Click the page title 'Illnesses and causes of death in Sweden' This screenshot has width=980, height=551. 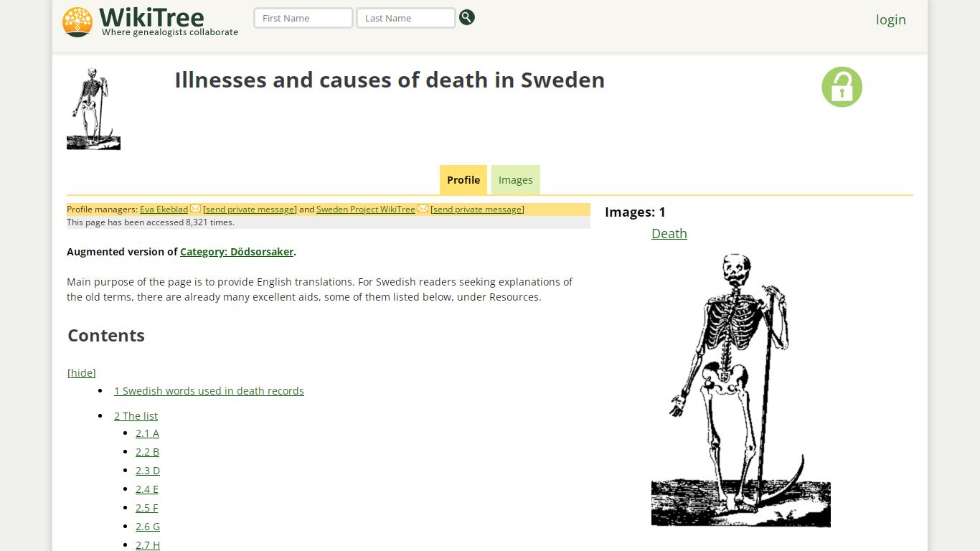coord(390,80)
